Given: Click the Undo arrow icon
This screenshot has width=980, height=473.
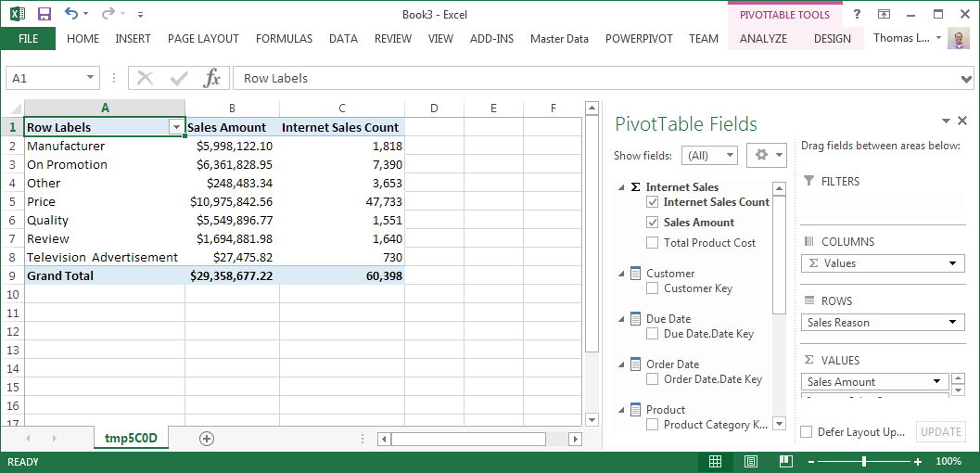Looking at the screenshot, I should click(71, 14).
